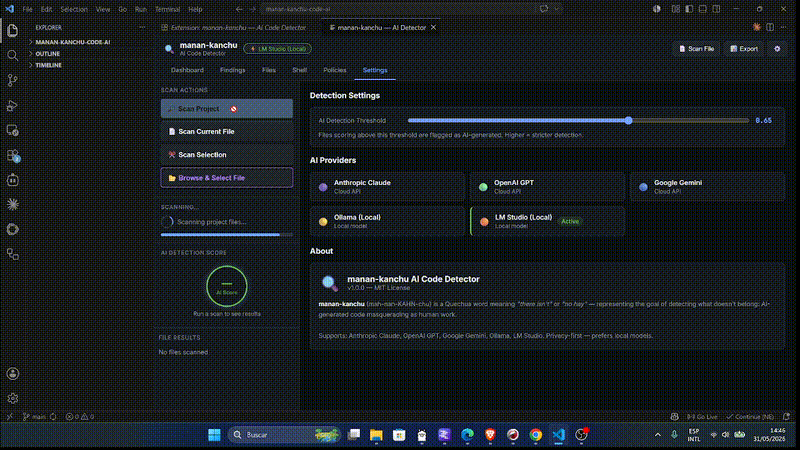This screenshot has width=800, height=450.
Task: Open the Explorer view in activity bar
Action: point(13,31)
